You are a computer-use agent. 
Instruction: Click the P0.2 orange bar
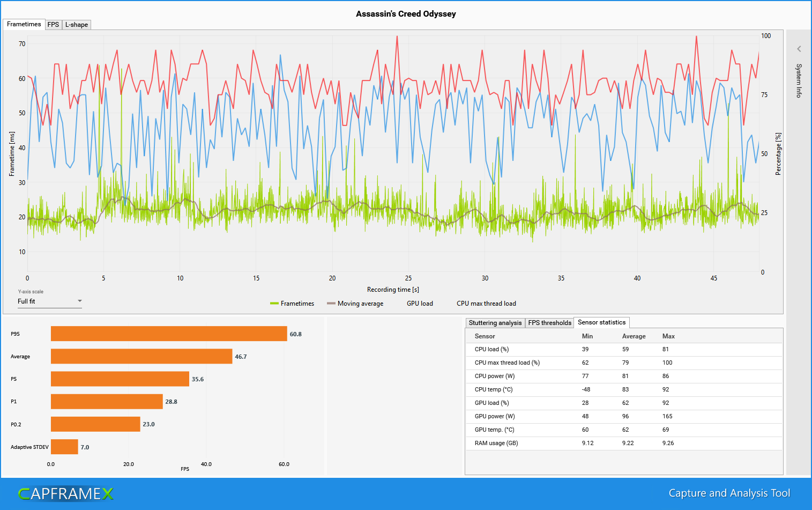click(95, 424)
